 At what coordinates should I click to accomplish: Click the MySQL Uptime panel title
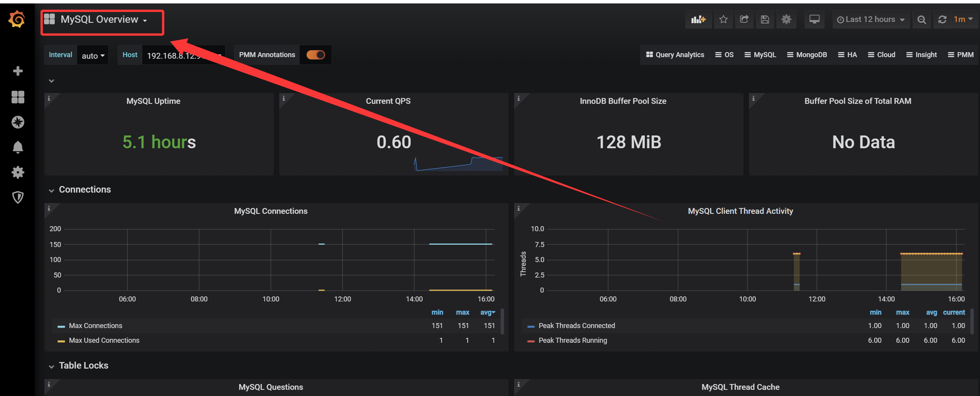pos(153,101)
